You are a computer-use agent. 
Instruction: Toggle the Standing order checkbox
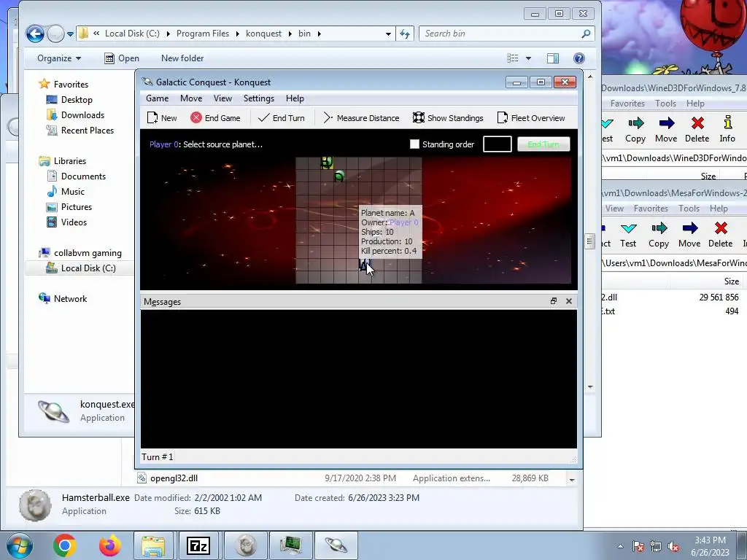point(414,144)
